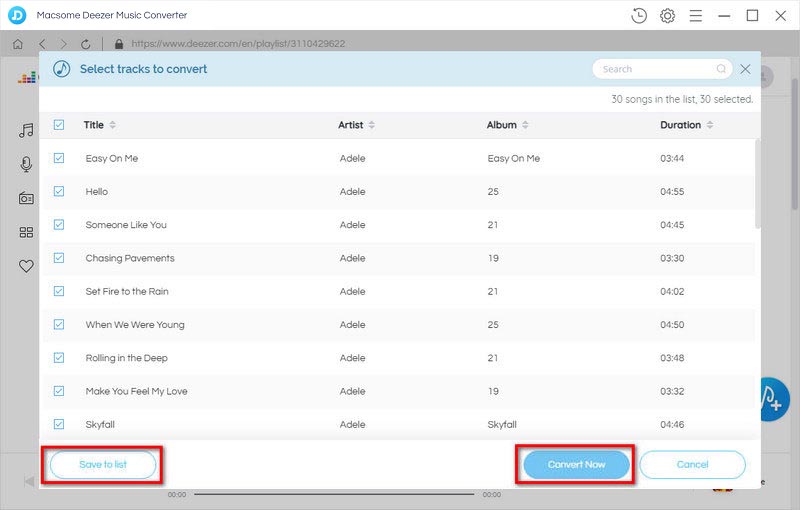800x510 pixels.
Task: Uncheck the Make You Feel My Love track
Action: [x=59, y=391]
